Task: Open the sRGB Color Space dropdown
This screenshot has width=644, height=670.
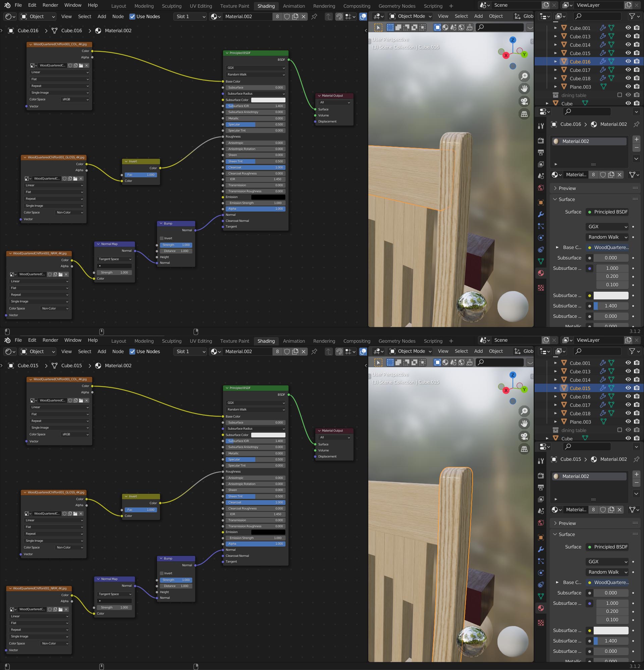Action: coord(75,99)
